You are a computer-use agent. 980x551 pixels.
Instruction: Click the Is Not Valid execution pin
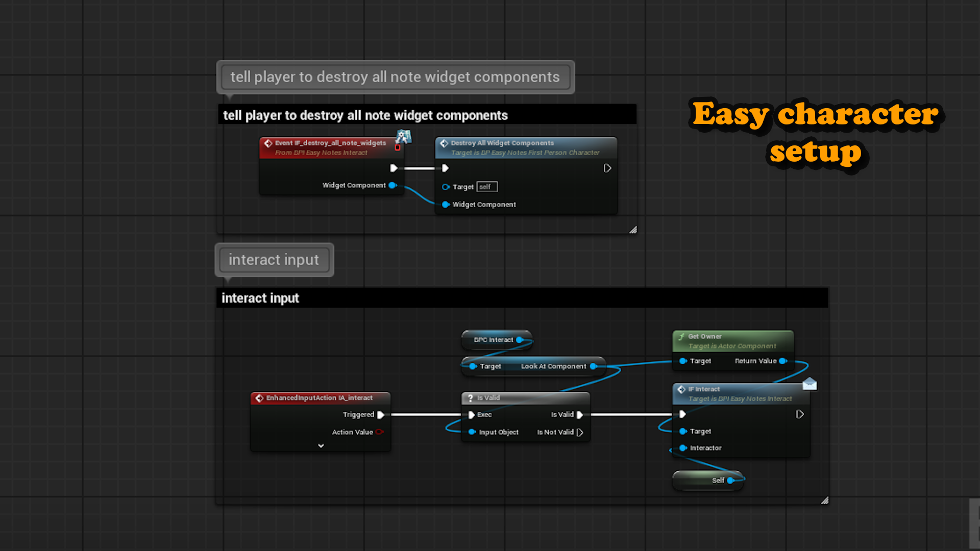coord(580,432)
